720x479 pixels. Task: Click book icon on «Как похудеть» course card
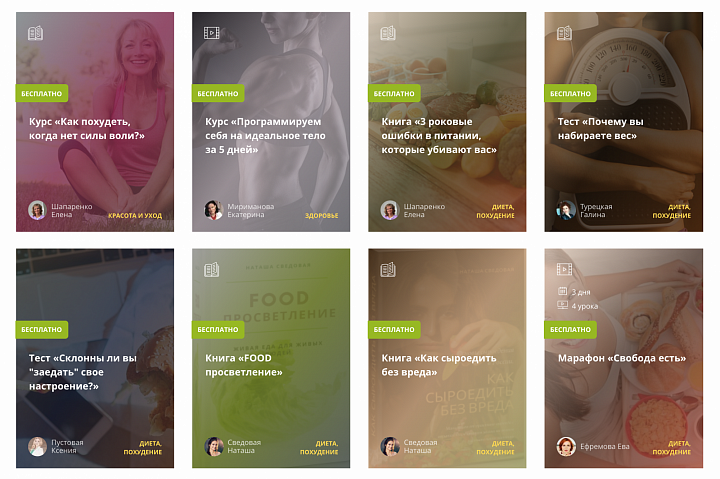(x=35, y=33)
